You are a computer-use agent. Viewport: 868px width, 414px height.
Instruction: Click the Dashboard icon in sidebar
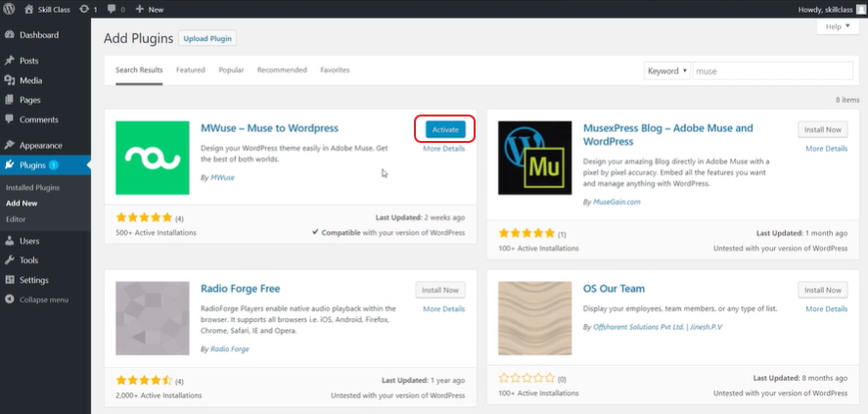pos(10,35)
